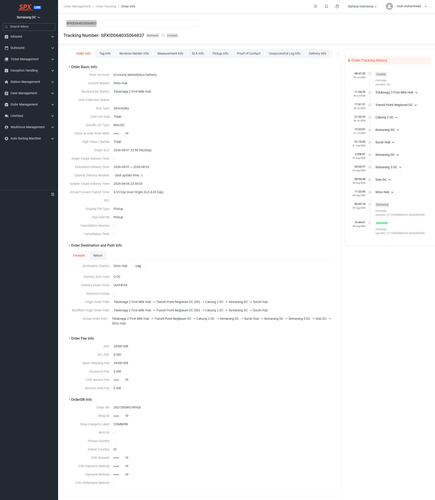Viewport: 435px width, 500px height.
Task: Collapse the sidebar with the bottom icon
Action: (52, 194)
